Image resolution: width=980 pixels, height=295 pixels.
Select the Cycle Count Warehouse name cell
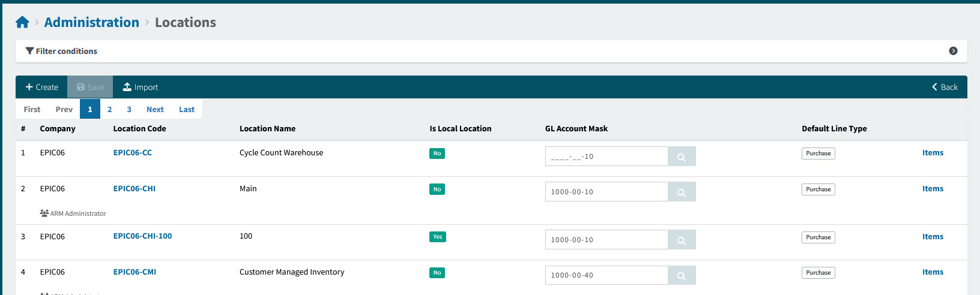click(281, 153)
